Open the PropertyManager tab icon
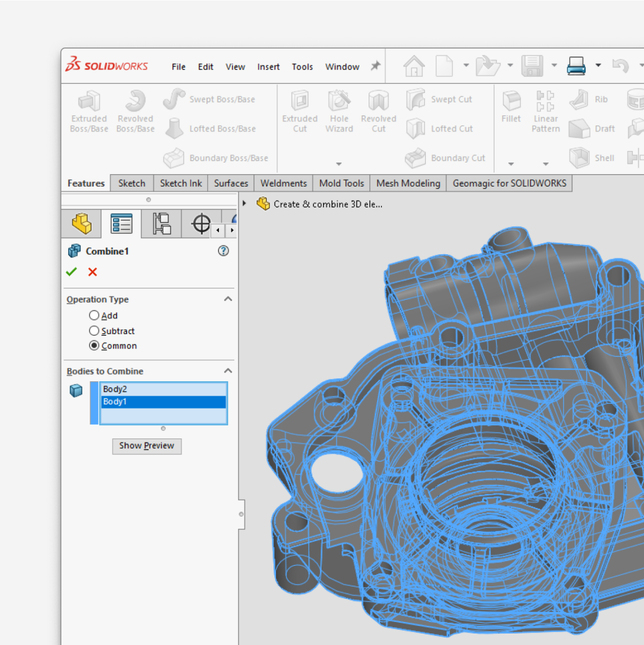This screenshot has height=645, width=644. coord(121,224)
